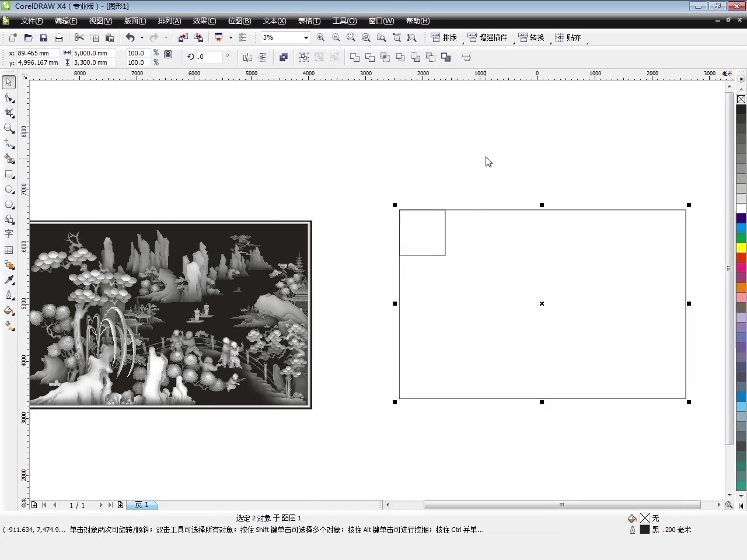Screen dimensions: 747x560
Task: Click the yellow color swatch
Action: (741, 248)
